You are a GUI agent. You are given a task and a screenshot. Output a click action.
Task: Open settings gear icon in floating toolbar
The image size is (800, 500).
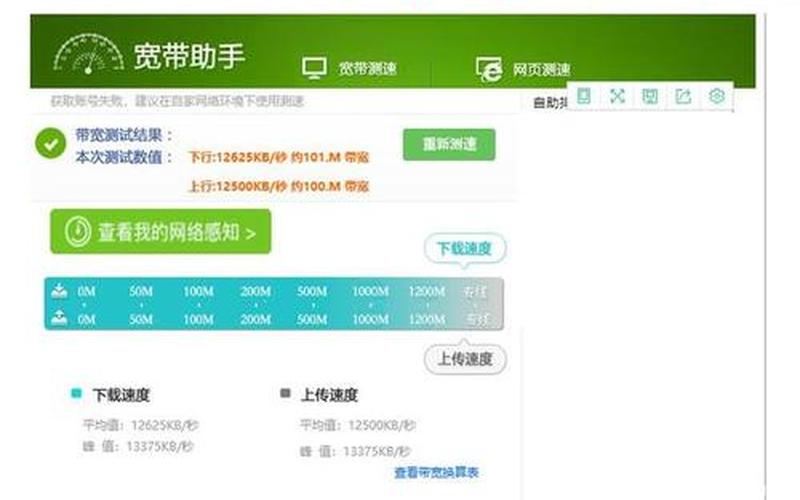point(717,96)
